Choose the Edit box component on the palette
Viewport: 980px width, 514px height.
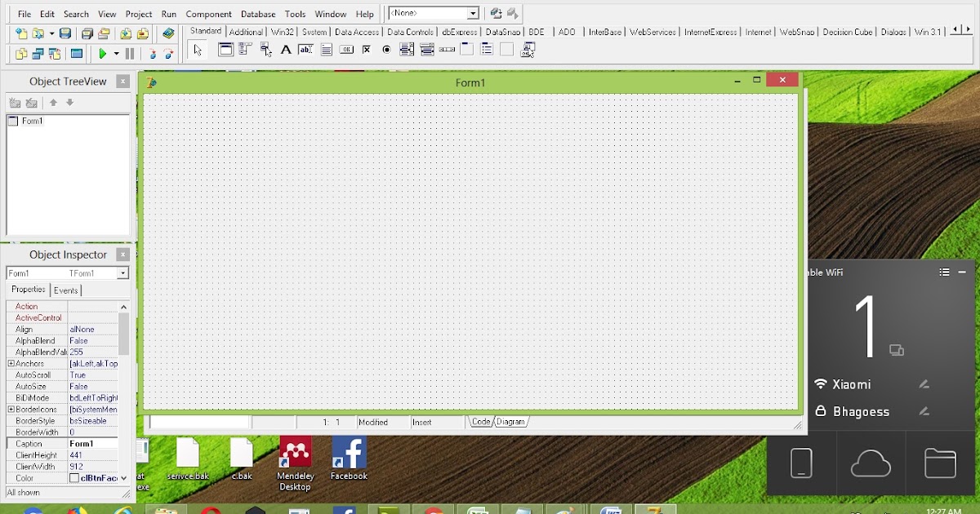tap(305, 49)
